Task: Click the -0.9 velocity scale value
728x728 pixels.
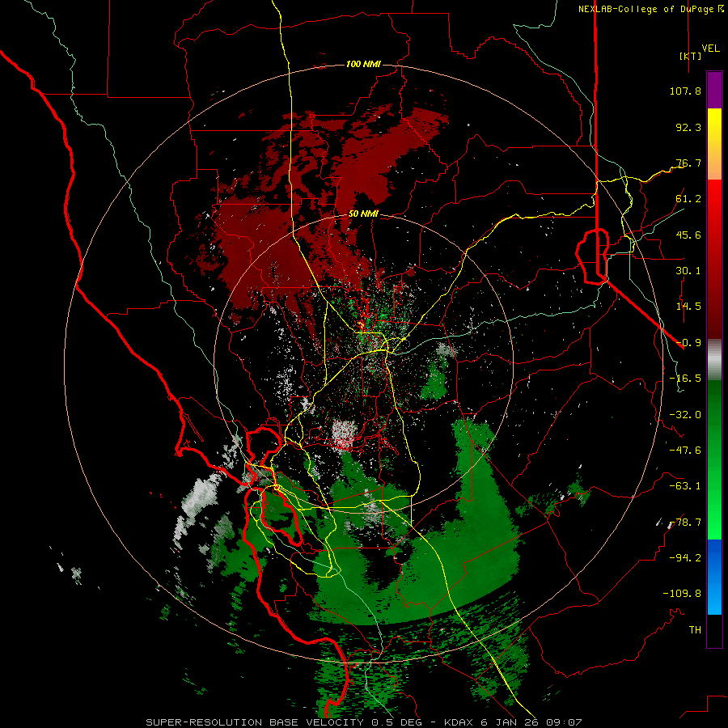Action: point(688,343)
